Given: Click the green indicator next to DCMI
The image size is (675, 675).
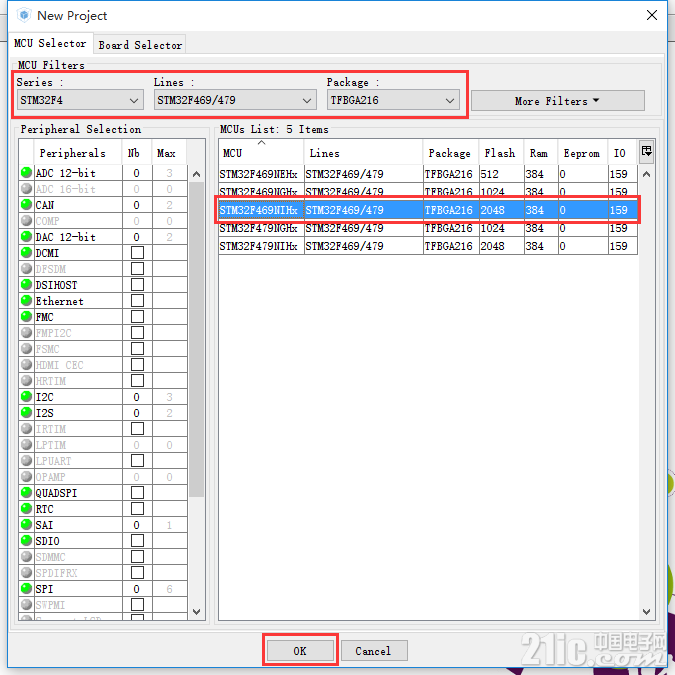Looking at the screenshot, I should pyautogui.click(x=26, y=252).
